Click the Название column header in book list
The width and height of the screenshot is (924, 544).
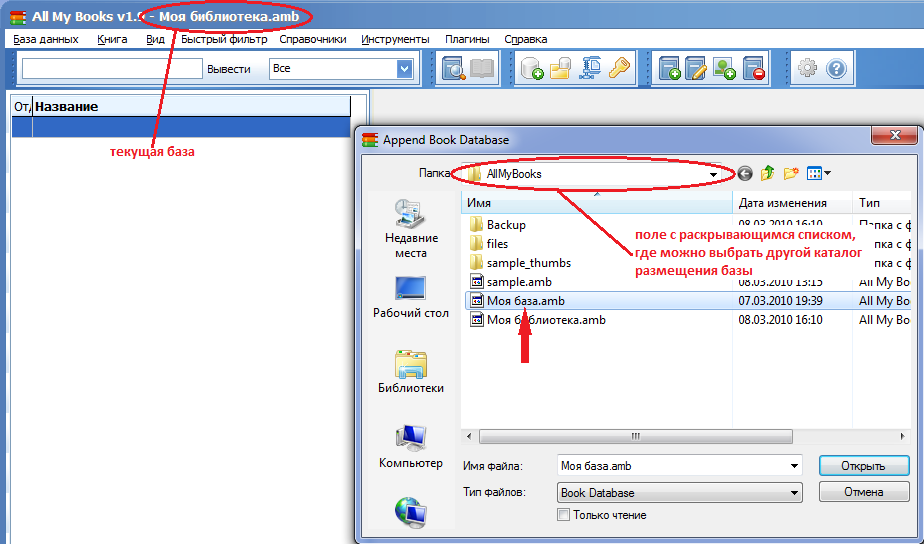coord(192,107)
